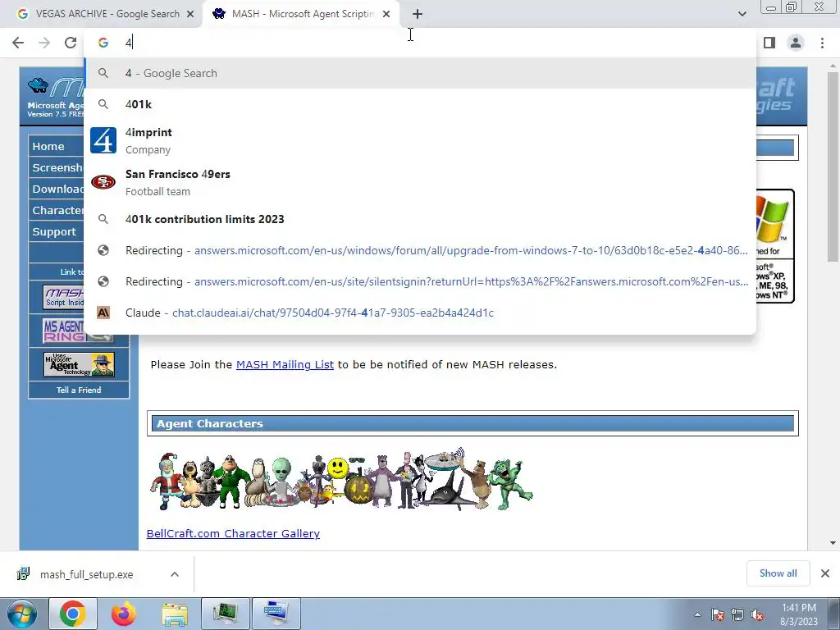Image resolution: width=840 pixels, height=630 pixels.
Task: Pick the 4imprint Company suggestion
Action: (420, 140)
